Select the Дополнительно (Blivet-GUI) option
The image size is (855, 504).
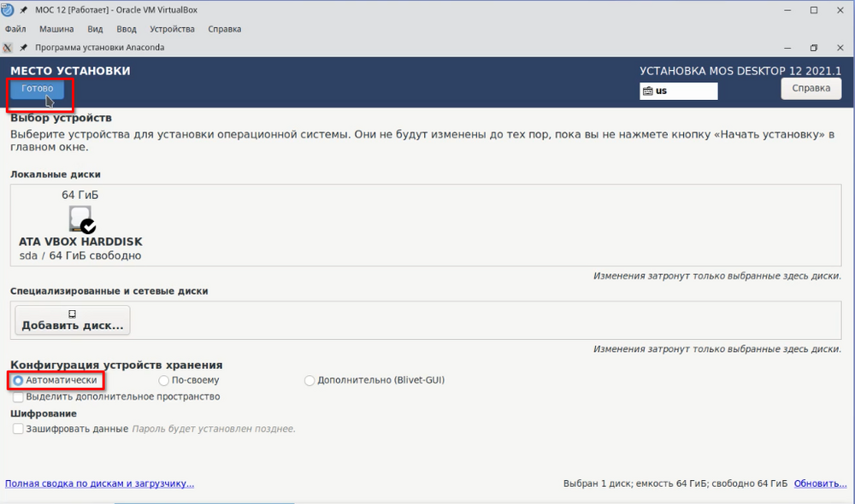click(310, 380)
